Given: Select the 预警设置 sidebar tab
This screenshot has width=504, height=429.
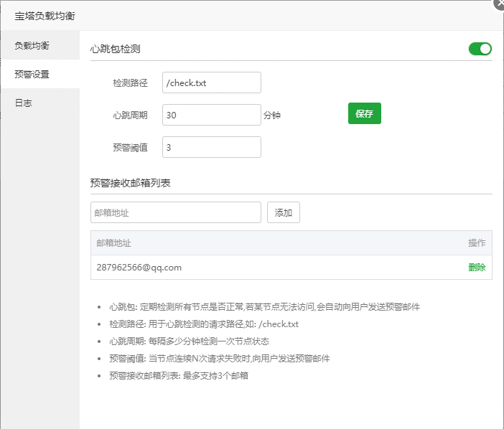Looking at the screenshot, I should click(32, 74).
